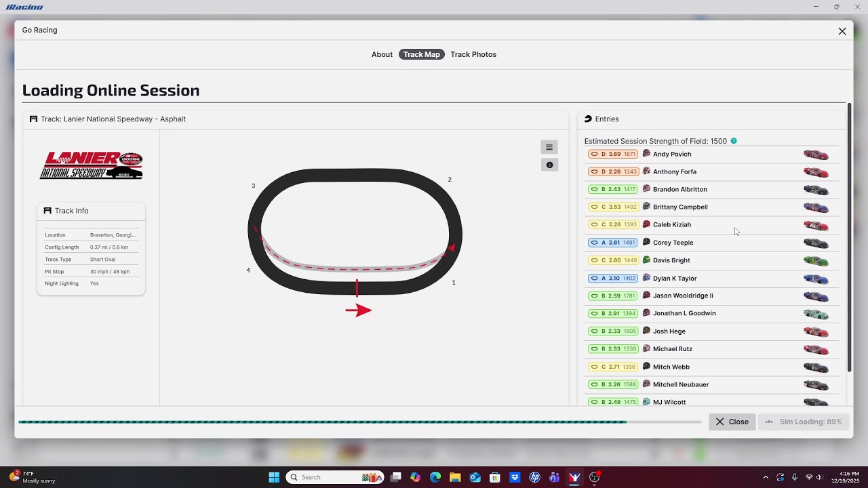868x488 pixels.
Task: Open Dropbox from the taskbar
Action: (x=515, y=477)
